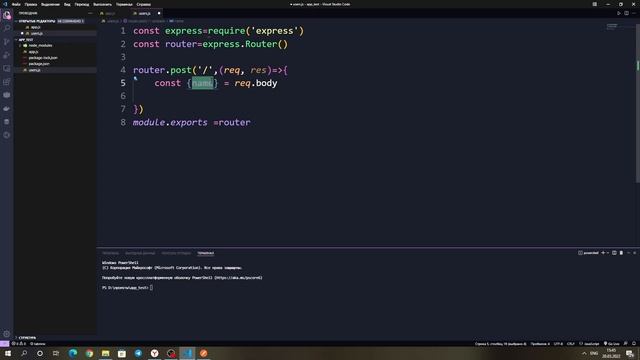
Task: Change the CRLF line ending in status bar
Action: click(571, 344)
